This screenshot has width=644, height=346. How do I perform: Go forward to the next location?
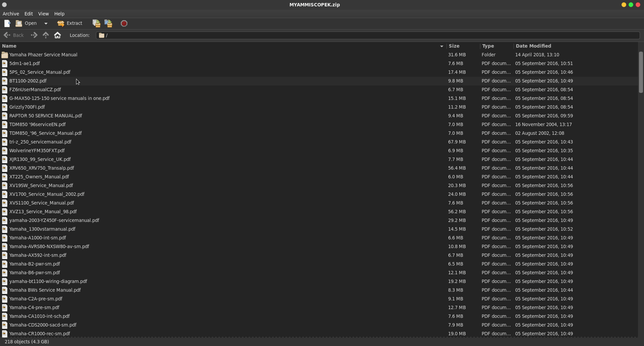coord(34,35)
